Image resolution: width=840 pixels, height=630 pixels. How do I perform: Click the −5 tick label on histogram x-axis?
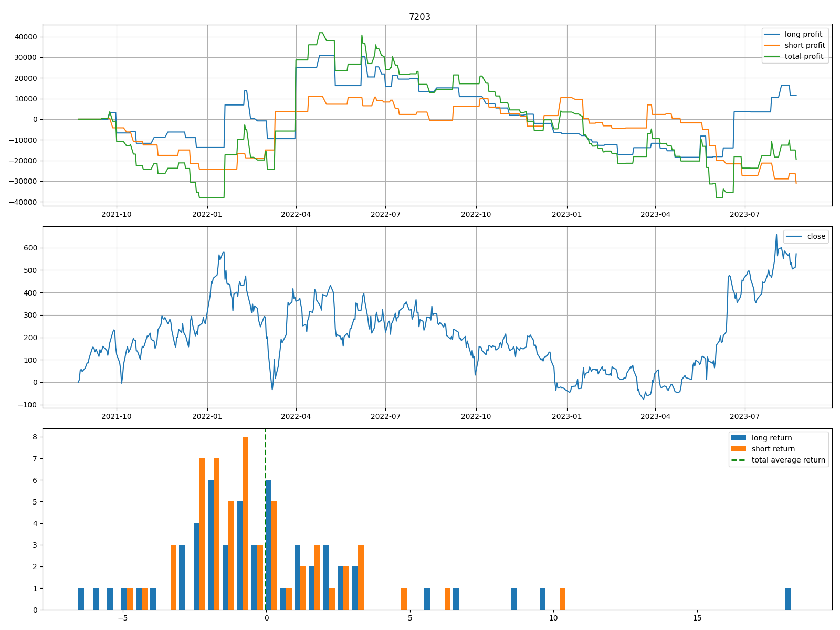tap(122, 618)
